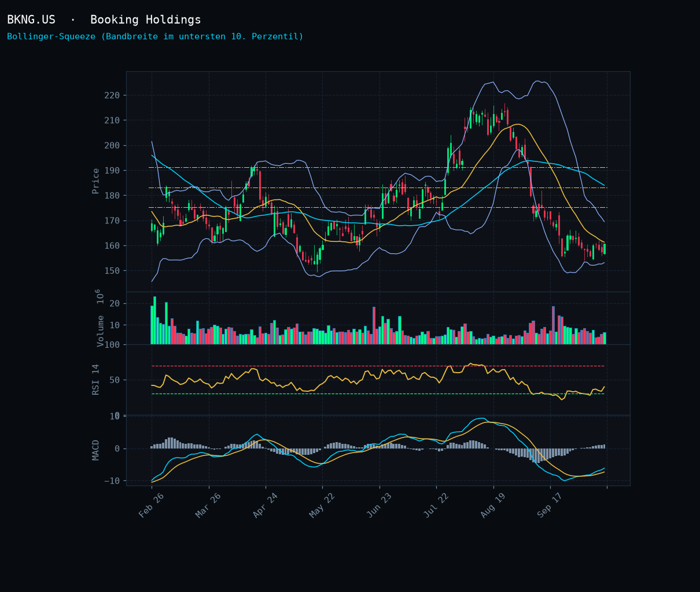Click the 170 price tick label
700x592 pixels.
tap(112, 220)
